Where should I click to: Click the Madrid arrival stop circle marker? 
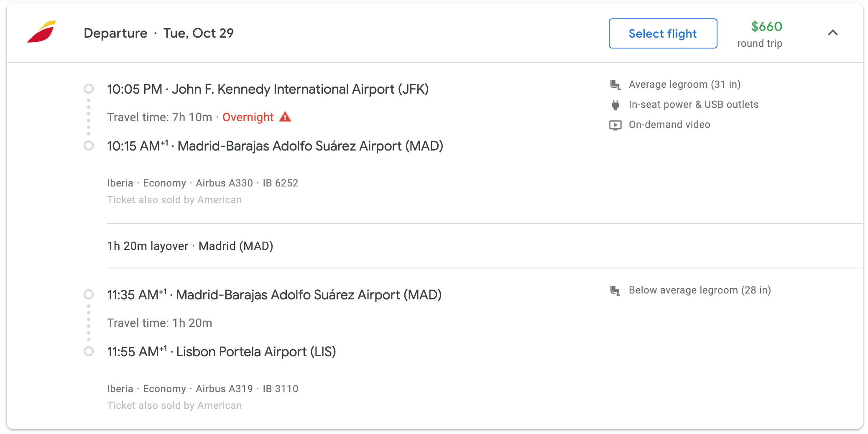pyautogui.click(x=89, y=146)
